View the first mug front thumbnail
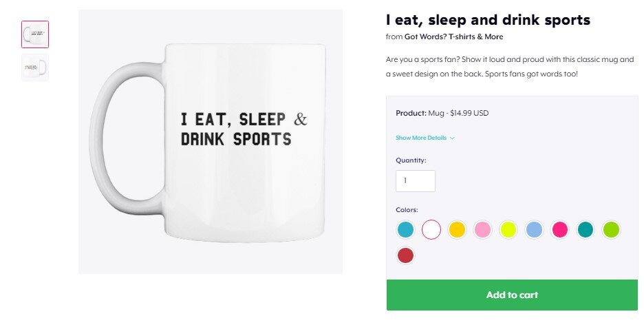 tap(35, 34)
